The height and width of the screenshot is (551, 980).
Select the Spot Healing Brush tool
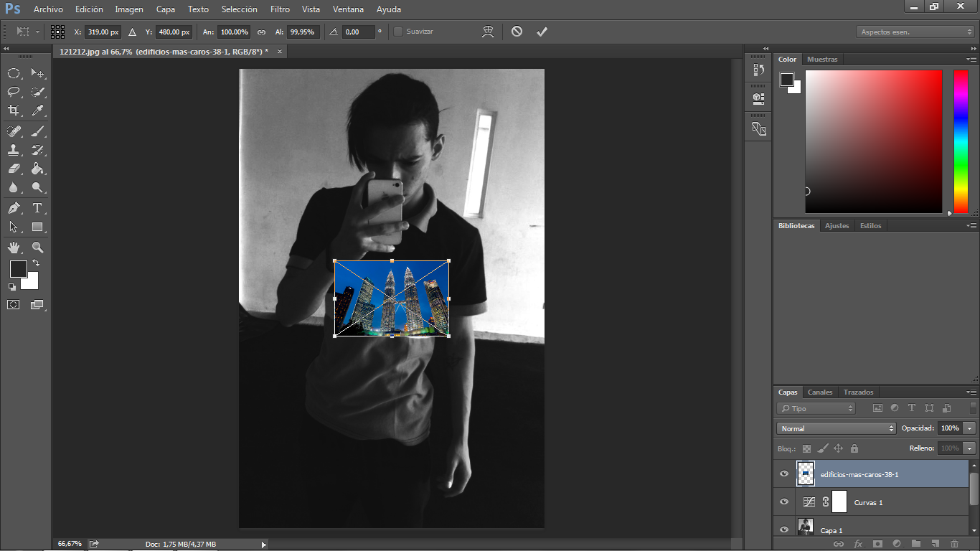coord(14,131)
